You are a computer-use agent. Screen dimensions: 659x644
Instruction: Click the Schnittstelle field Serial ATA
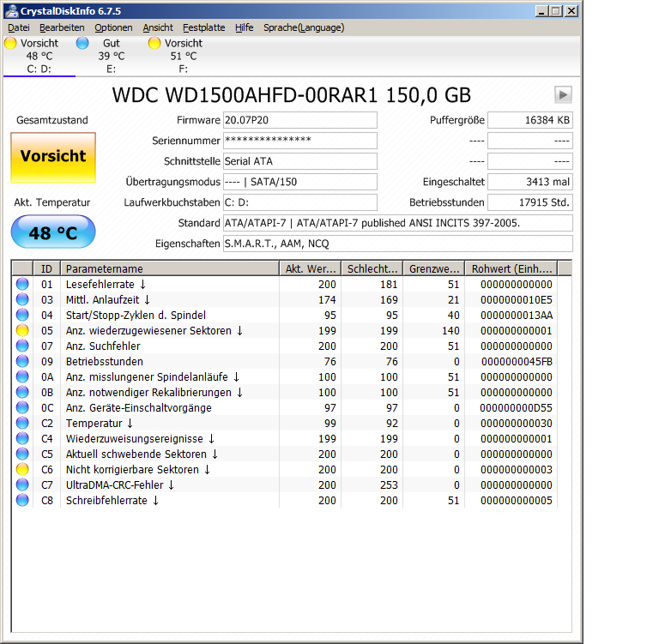tap(300, 161)
